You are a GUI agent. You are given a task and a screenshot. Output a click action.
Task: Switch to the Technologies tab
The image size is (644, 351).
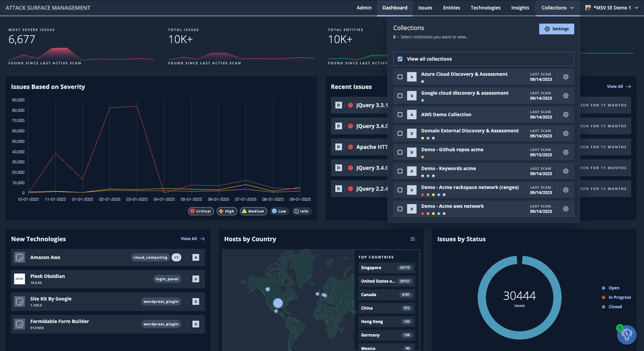(485, 8)
